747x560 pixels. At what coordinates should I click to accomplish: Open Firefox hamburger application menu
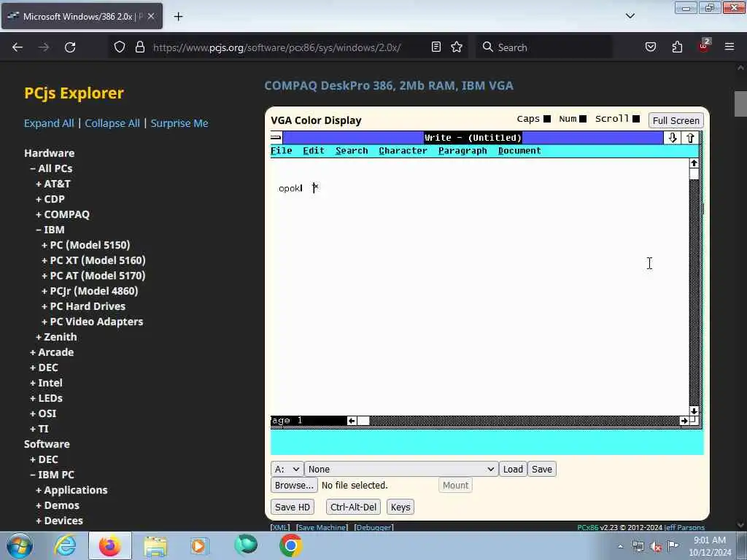729,47
